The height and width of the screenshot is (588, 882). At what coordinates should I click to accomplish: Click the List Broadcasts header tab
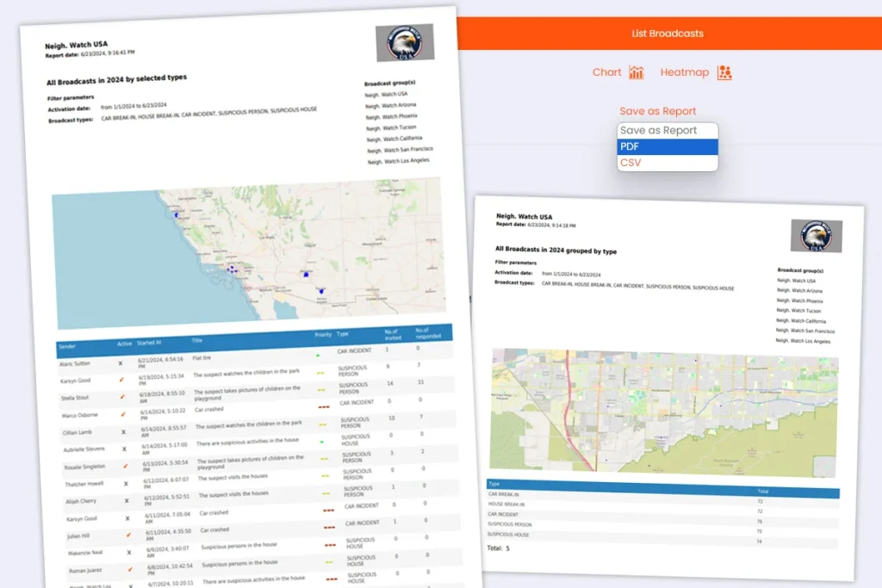tap(667, 33)
